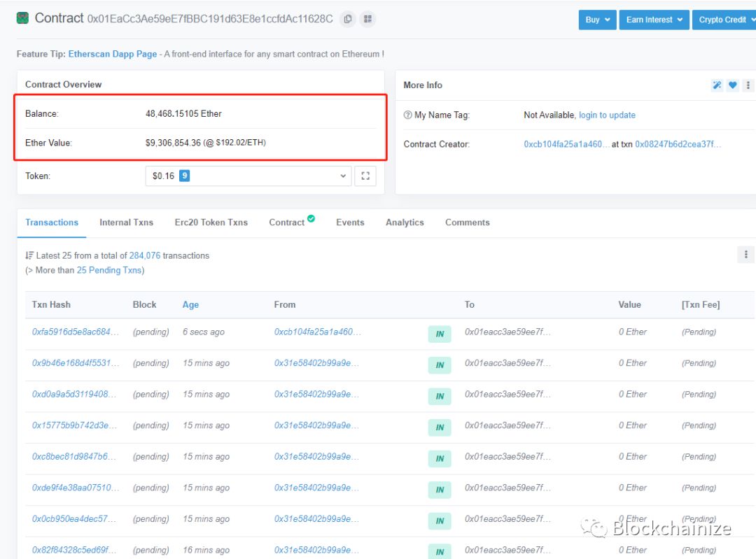Screen dimensions: 756x559
Task: Open transaction 0x9b46e168d4f5531
Action: 75,363
